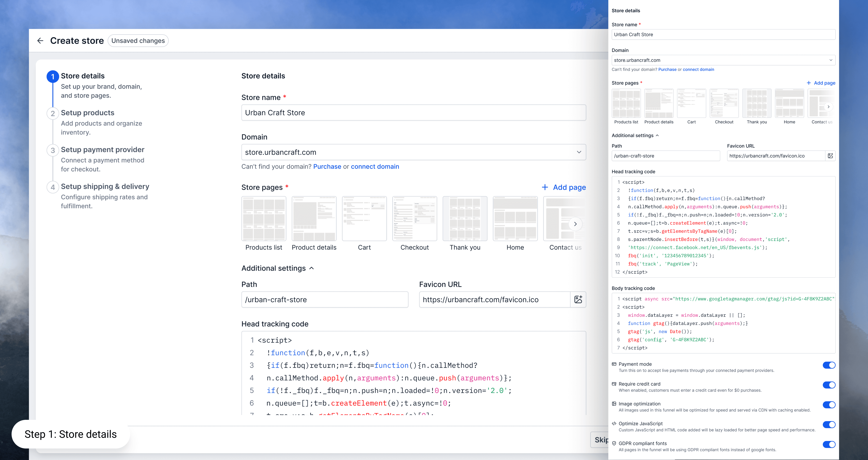Click the Path input field in main form
Image resolution: width=868 pixels, height=460 pixels.
pyautogui.click(x=324, y=299)
